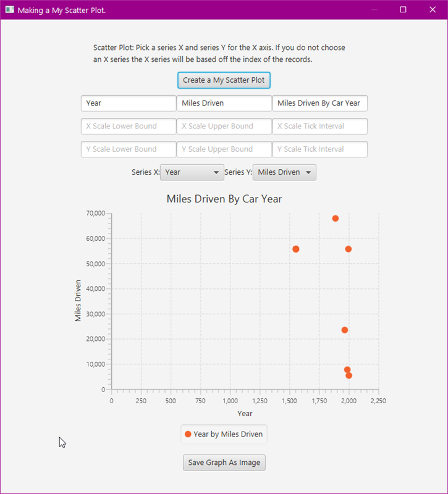This screenshot has width=448, height=494.
Task: Click the X Scale Lower Bound field
Action: tap(129, 126)
